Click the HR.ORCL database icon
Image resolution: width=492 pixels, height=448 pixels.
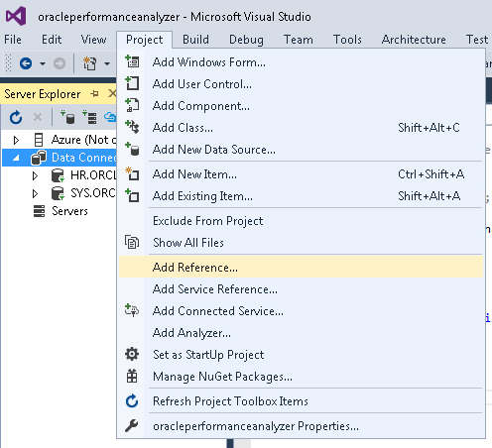pyautogui.click(x=58, y=175)
